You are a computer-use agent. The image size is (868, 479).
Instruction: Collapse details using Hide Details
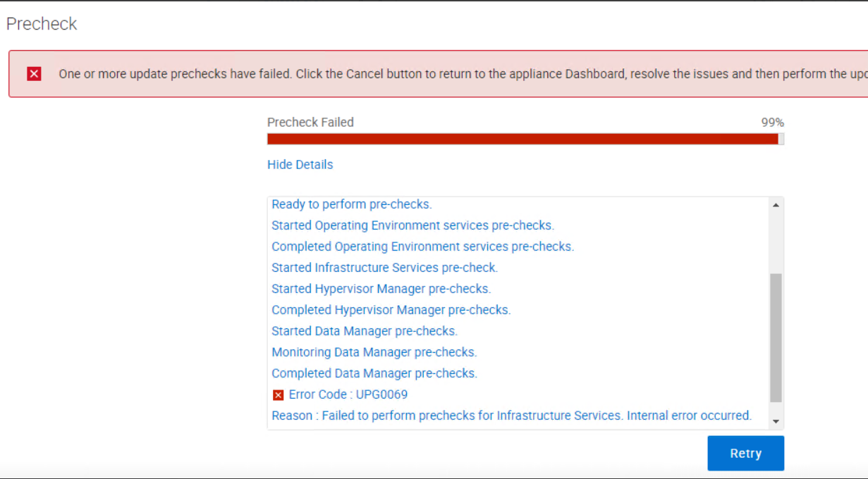(300, 164)
